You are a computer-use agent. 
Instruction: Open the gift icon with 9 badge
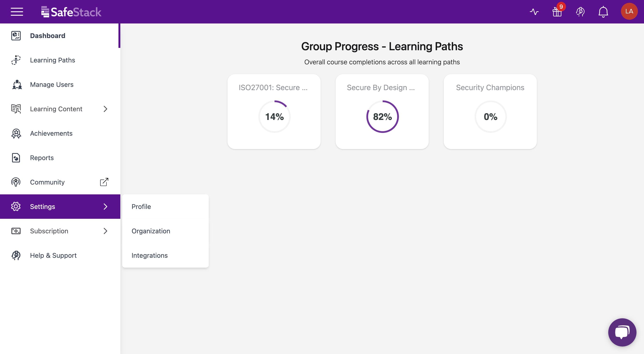point(557,12)
